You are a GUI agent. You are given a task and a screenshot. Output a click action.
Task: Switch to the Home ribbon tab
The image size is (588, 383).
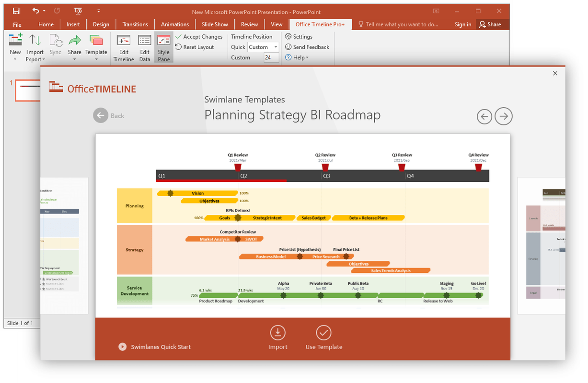tap(46, 24)
